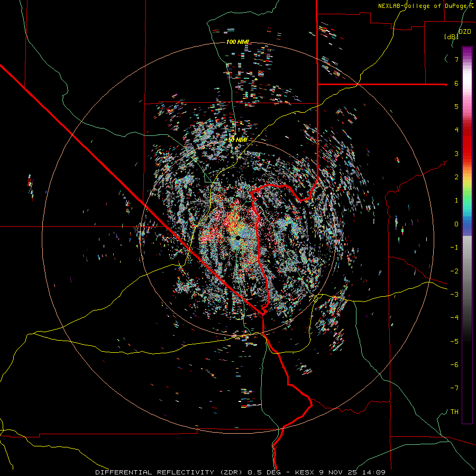Click the black radar site dot at center
Screen dimensions: 476x476
click(x=238, y=237)
